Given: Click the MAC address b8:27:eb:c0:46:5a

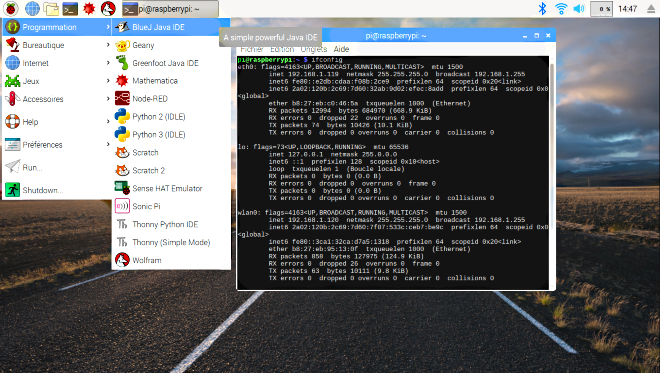Looking at the screenshot, I should [x=323, y=103].
